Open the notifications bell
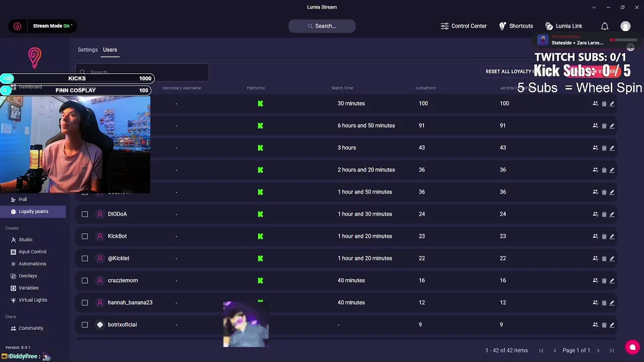 (x=605, y=26)
